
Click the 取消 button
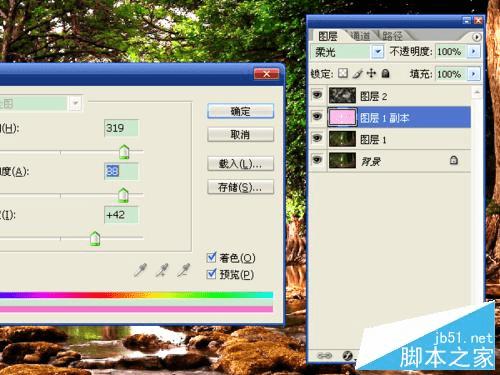pos(240,135)
